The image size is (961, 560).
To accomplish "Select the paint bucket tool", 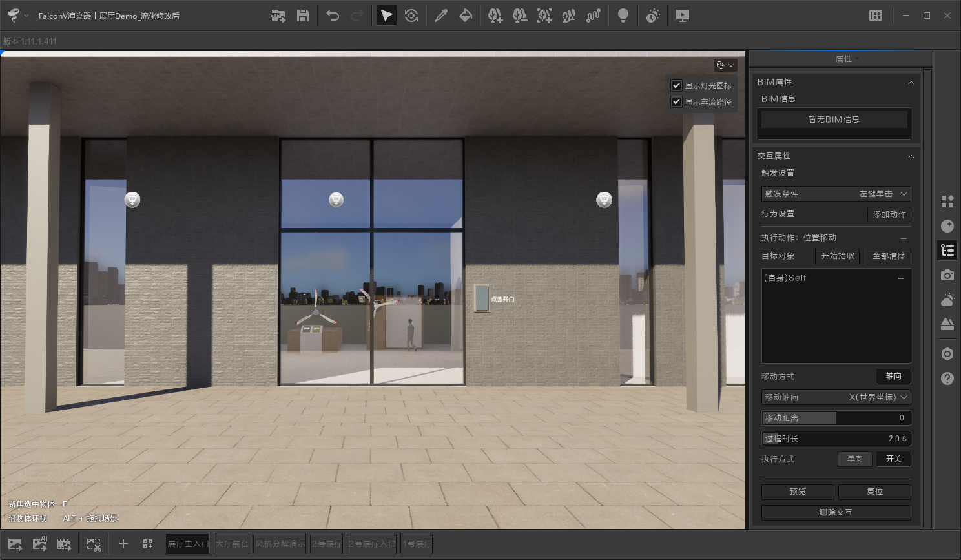I will (466, 16).
